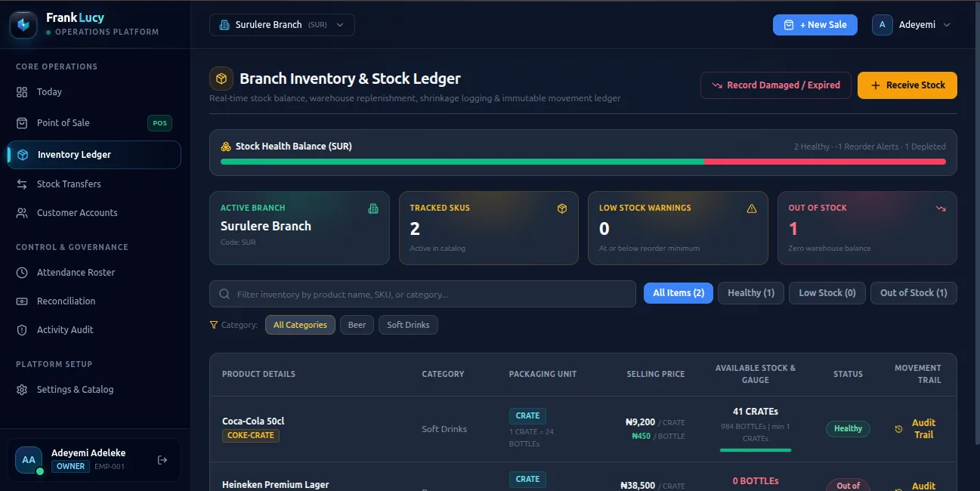The height and width of the screenshot is (491, 980).
Task: Click the logout icon beside Adeyemi Adeleke
Action: tap(162, 460)
